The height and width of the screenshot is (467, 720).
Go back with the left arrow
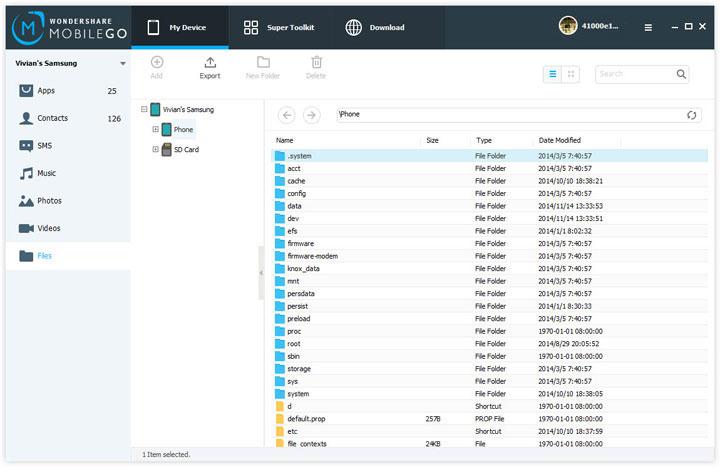click(x=287, y=115)
